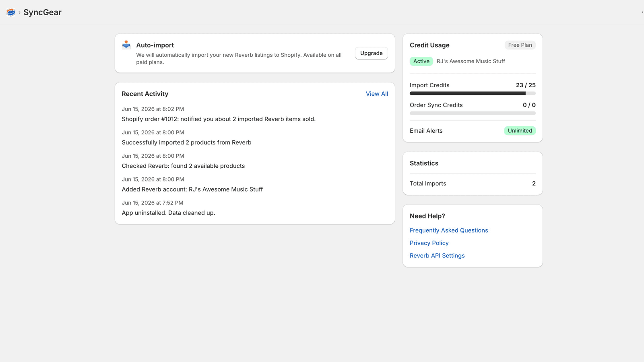The image size is (644, 362).
Task: Click the Active status badge
Action: point(421,61)
